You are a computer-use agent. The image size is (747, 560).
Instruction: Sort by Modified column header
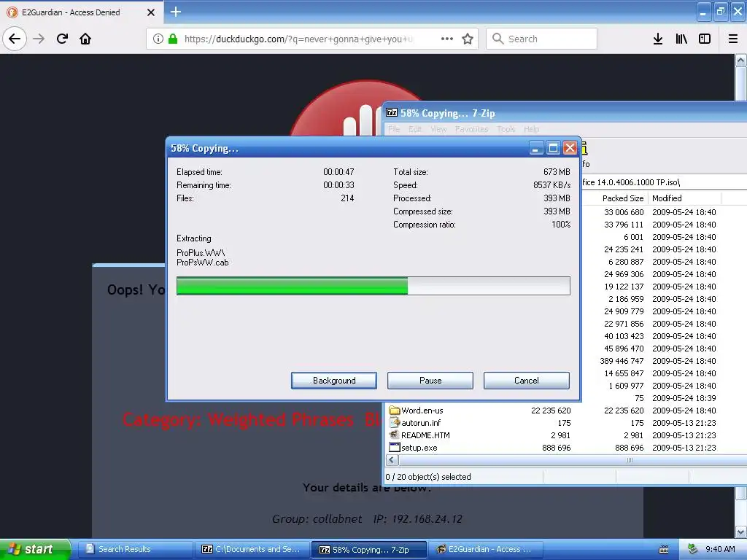tap(684, 198)
